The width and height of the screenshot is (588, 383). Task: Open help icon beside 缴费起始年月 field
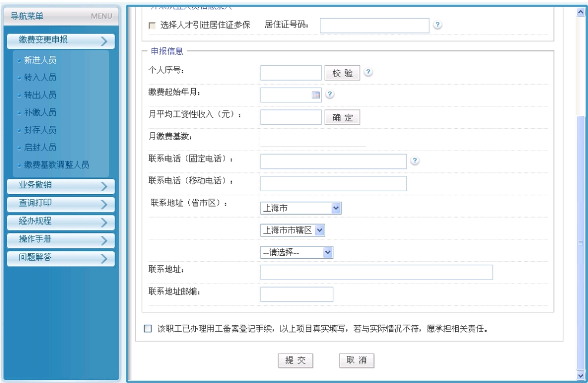330,94
